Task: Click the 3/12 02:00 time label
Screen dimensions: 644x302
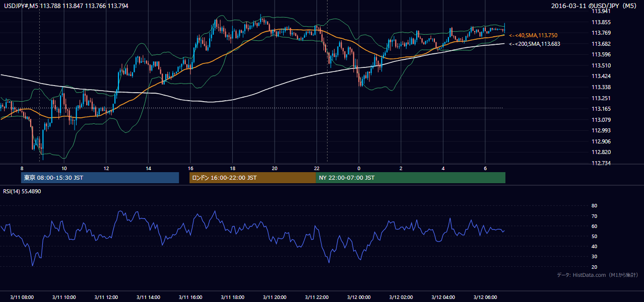Action: 401,297
